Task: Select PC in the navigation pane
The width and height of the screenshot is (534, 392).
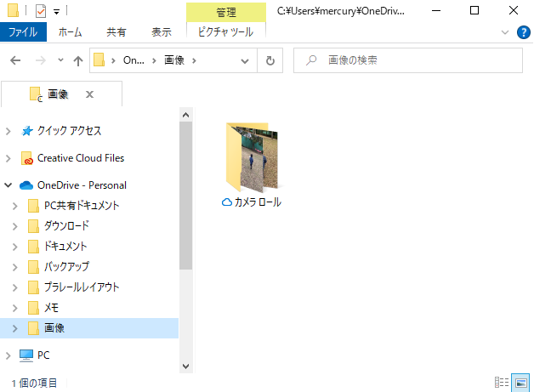Action: tap(43, 355)
